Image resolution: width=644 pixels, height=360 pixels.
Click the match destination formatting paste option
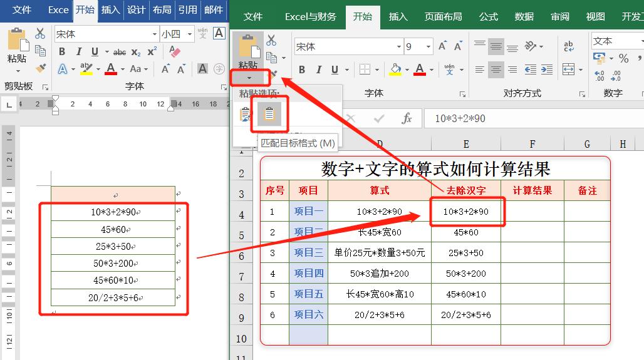(269, 114)
